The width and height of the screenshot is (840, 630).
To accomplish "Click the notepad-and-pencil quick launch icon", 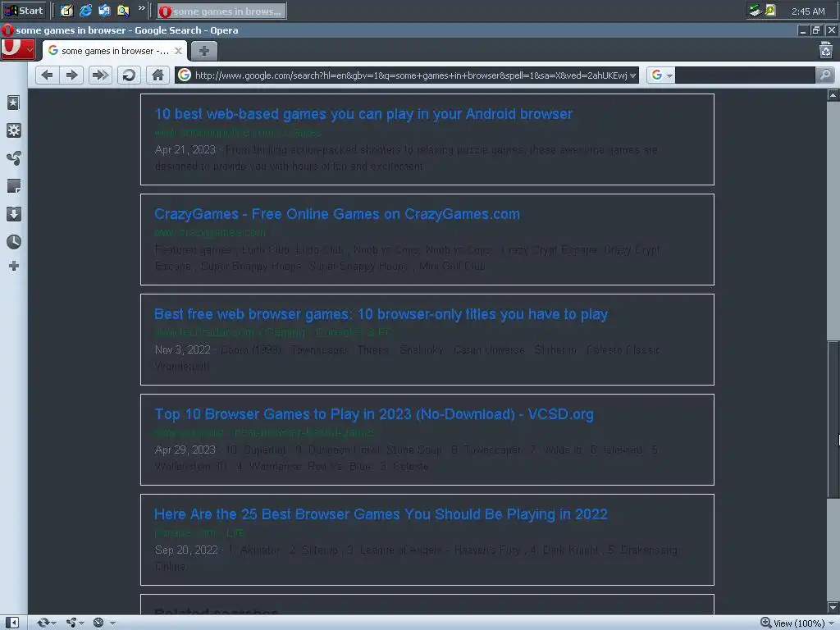I will click(66, 10).
